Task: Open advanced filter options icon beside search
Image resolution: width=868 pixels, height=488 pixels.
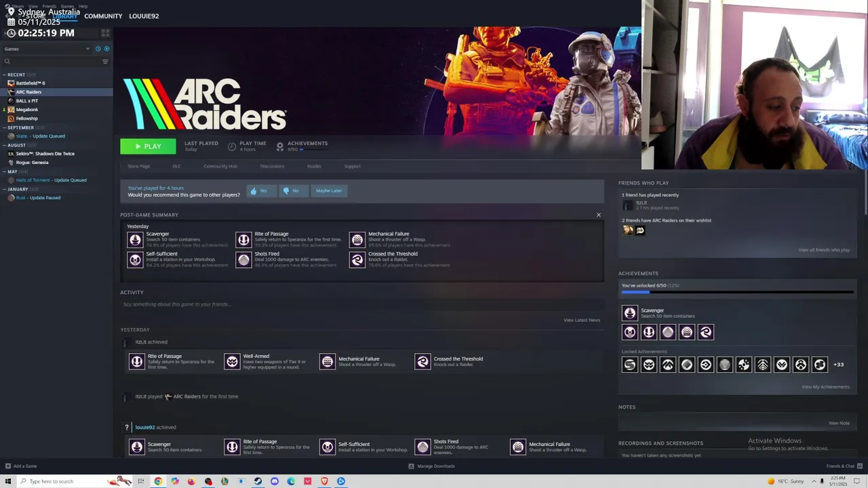Action: click(x=105, y=62)
